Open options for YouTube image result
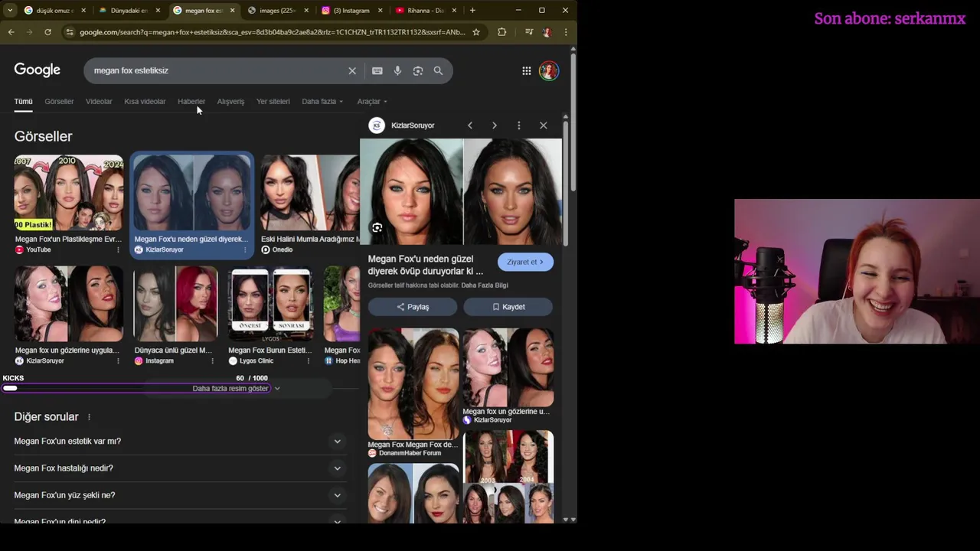 (x=118, y=249)
